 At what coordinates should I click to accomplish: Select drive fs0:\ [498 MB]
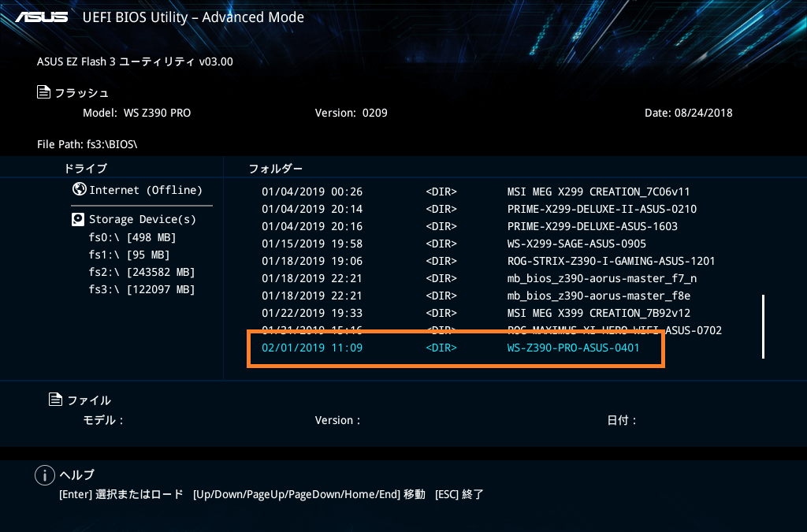[132, 237]
